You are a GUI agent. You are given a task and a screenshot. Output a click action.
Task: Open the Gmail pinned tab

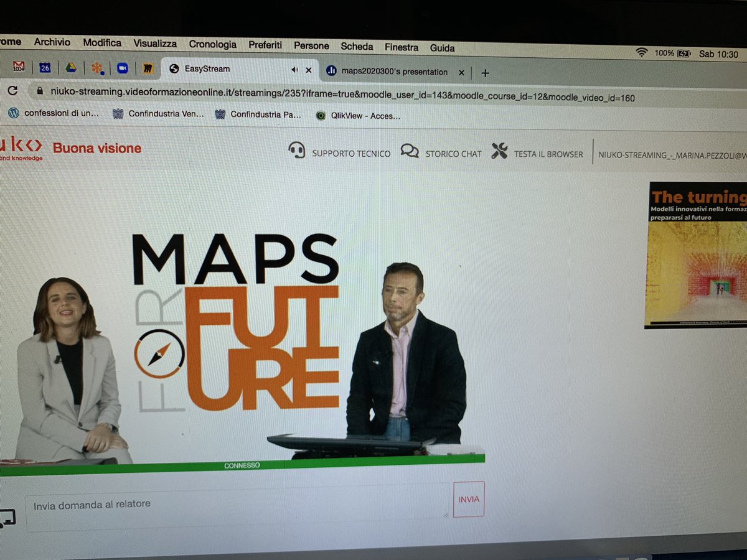[x=19, y=66]
